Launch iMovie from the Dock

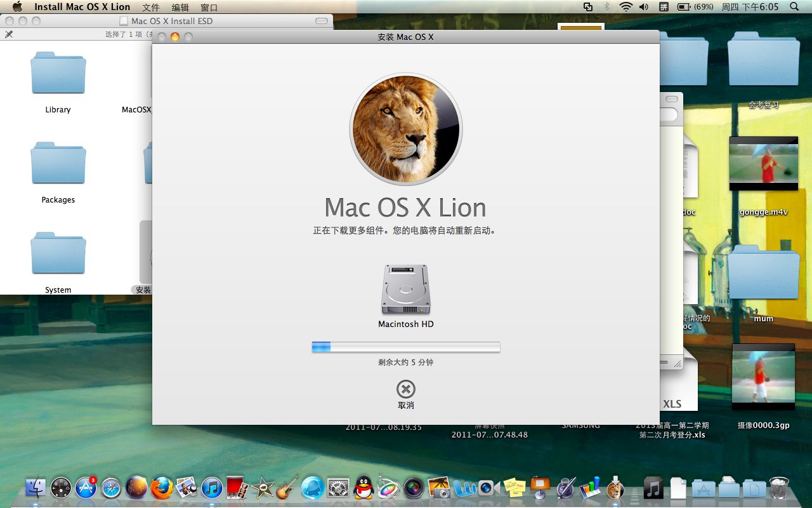[x=262, y=488]
